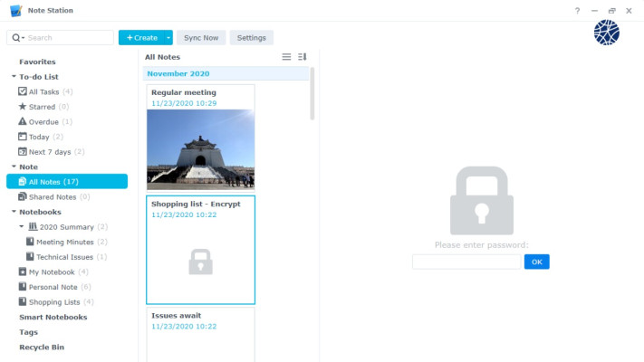Open Favorites in the sidebar
Viewport: 644px width, 362px height.
point(37,62)
